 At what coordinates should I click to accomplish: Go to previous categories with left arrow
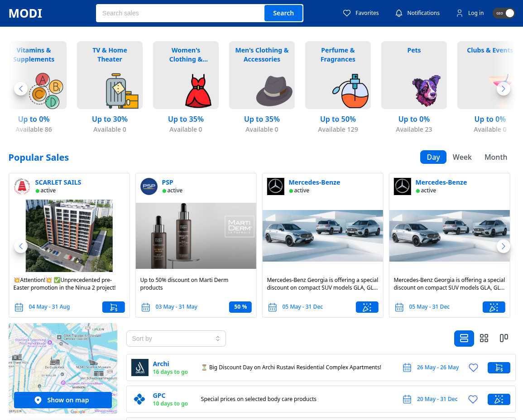(x=21, y=89)
